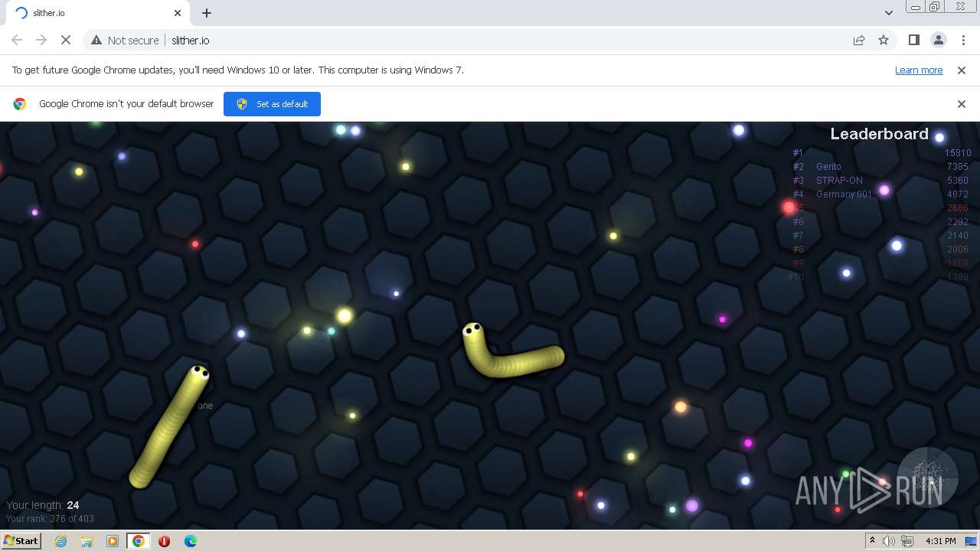Click the Your length 24 text
This screenshot has height=551, width=980.
pos(43,505)
